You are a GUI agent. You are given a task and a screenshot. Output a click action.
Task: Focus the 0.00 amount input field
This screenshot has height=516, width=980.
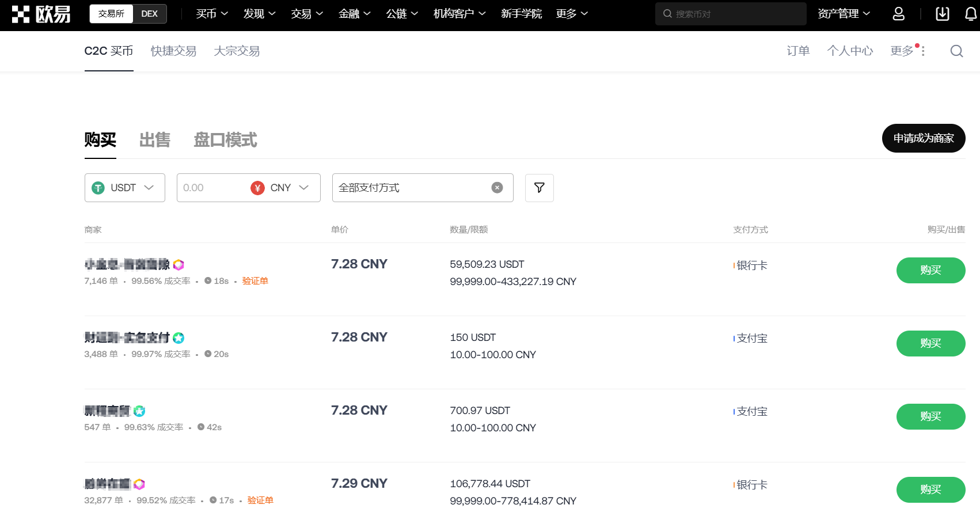(212, 188)
